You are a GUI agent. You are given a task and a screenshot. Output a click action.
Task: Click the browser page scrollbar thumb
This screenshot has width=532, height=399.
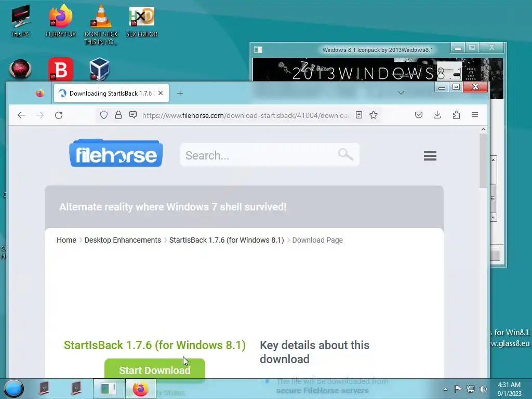click(x=483, y=161)
